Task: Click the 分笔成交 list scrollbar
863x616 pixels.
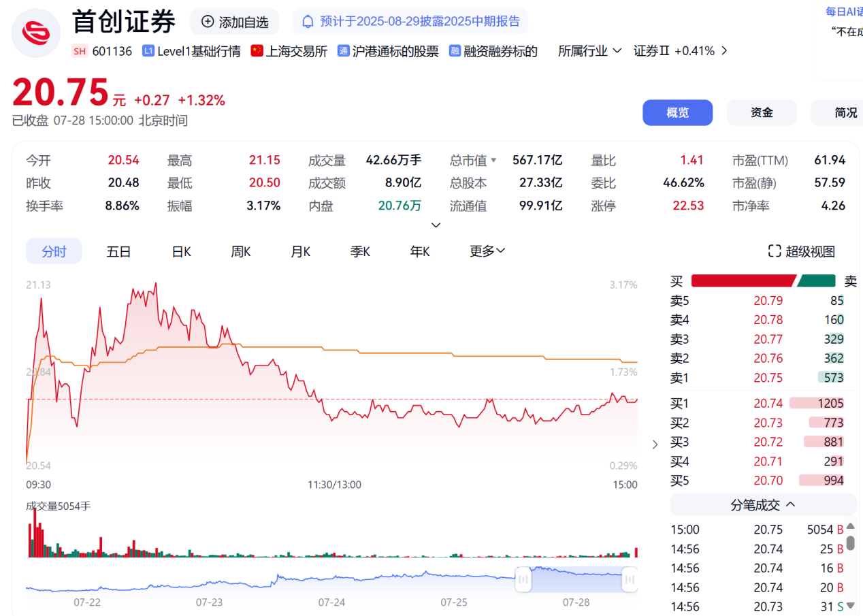Action: point(850,545)
